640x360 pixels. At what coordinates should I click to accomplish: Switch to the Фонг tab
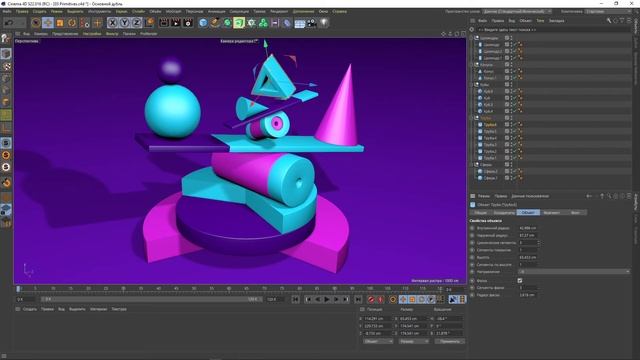(575, 213)
